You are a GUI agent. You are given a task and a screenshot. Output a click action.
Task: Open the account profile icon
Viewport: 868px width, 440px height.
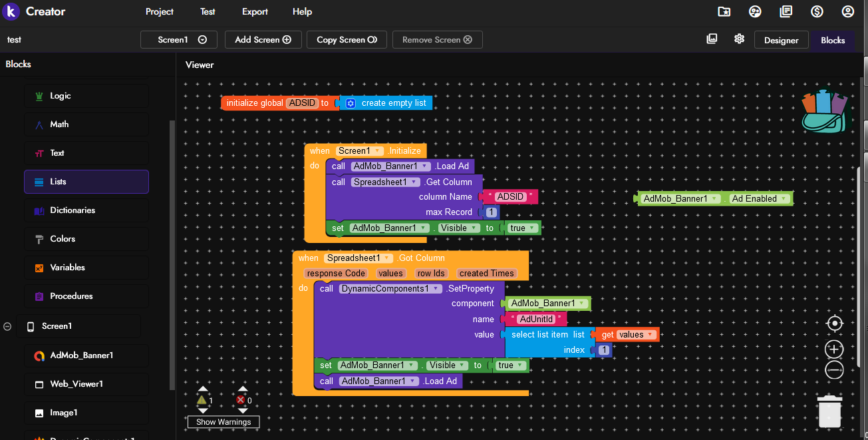click(847, 12)
